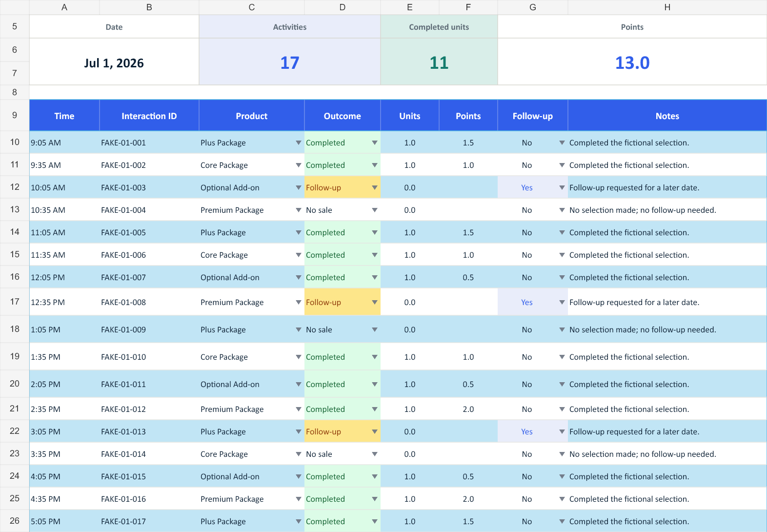
Task: Expand Follow-up column dropdown arrow in FAKE-01-011 row
Action: (562, 384)
